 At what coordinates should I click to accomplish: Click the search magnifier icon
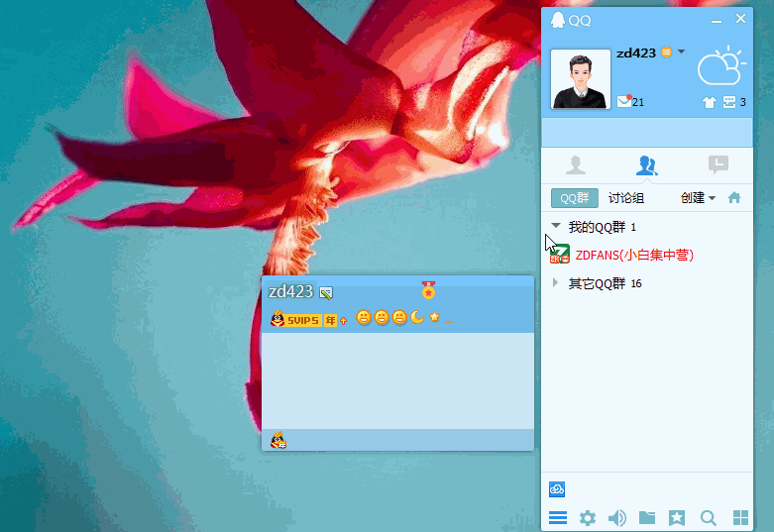click(x=708, y=517)
